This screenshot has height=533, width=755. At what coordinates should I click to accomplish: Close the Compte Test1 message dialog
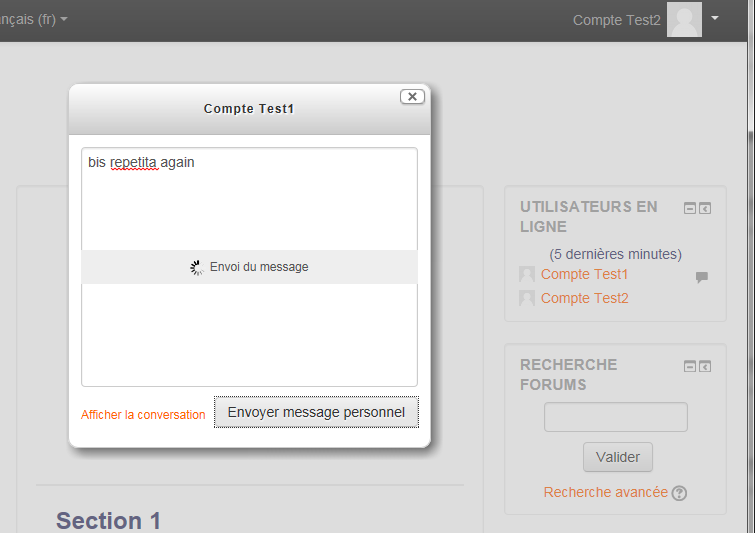(x=412, y=97)
